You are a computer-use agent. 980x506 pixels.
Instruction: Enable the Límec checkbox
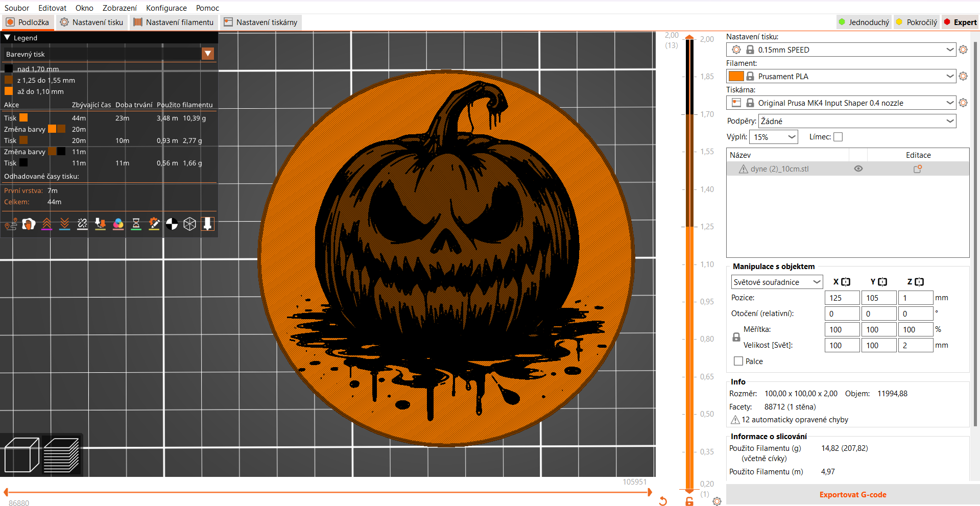(x=838, y=137)
